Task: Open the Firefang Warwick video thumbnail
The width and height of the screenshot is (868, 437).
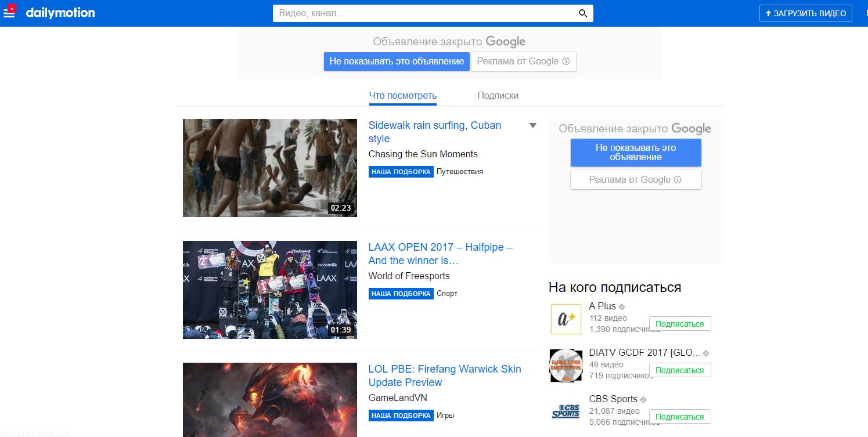Action: pos(270,400)
